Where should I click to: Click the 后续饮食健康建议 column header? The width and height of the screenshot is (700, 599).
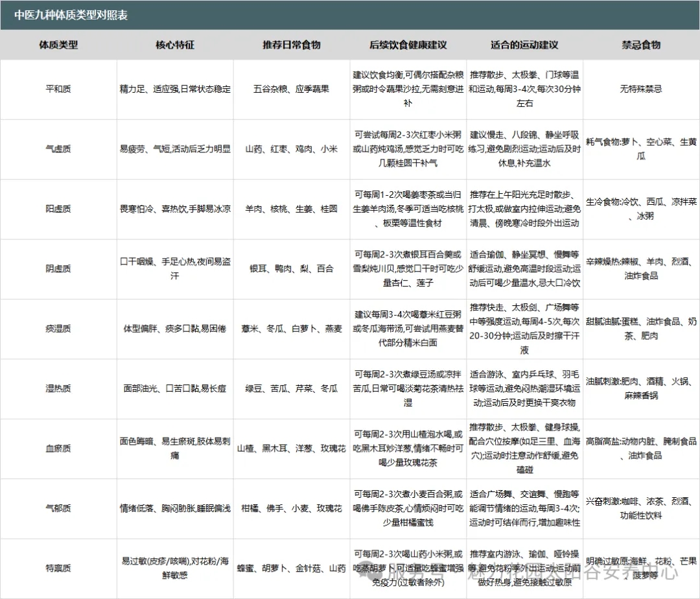coord(408,45)
